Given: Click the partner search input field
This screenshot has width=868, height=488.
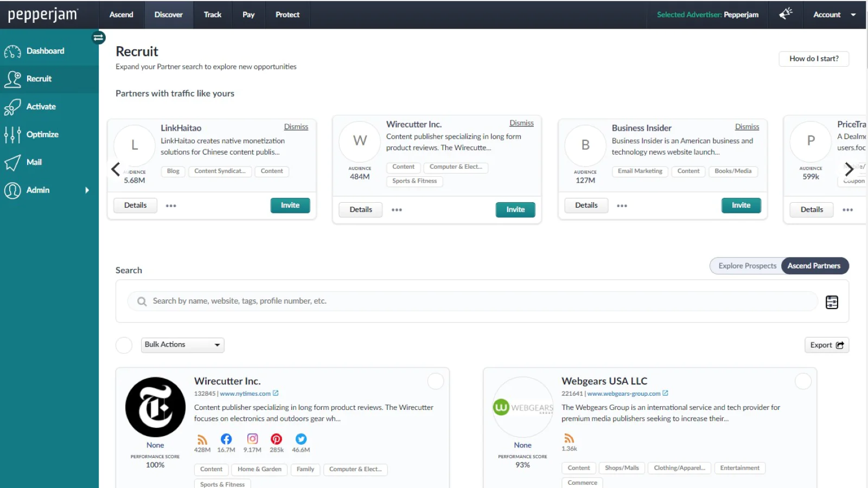Looking at the screenshot, I should pyautogui.click(x=477, y=301).
